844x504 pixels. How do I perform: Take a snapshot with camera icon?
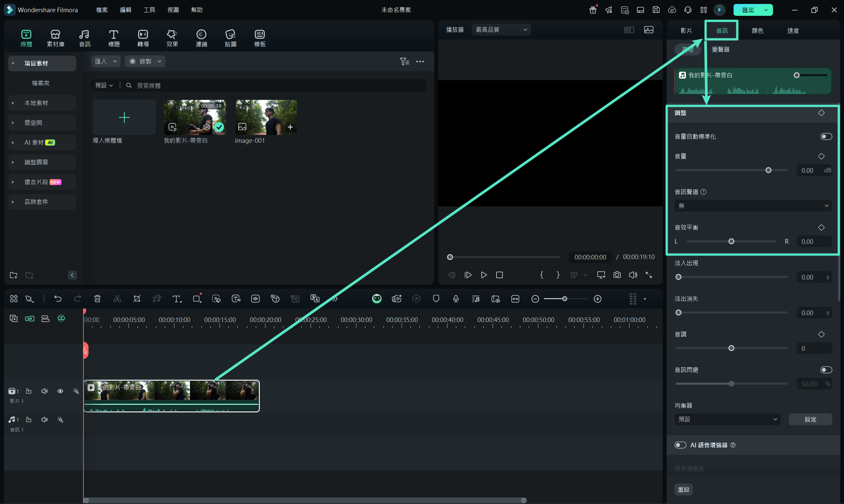(617, 275)
